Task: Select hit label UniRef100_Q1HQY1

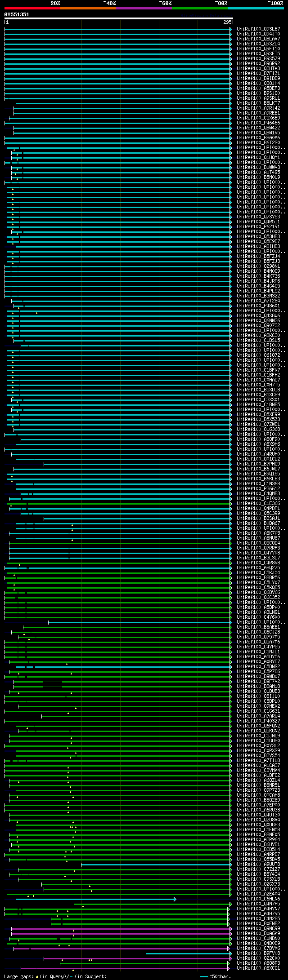Action: [x=258, y=158]
